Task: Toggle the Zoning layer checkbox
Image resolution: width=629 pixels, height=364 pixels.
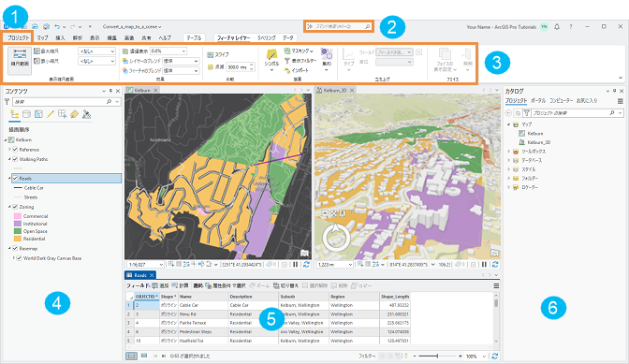Action: [x=15, y=207]
